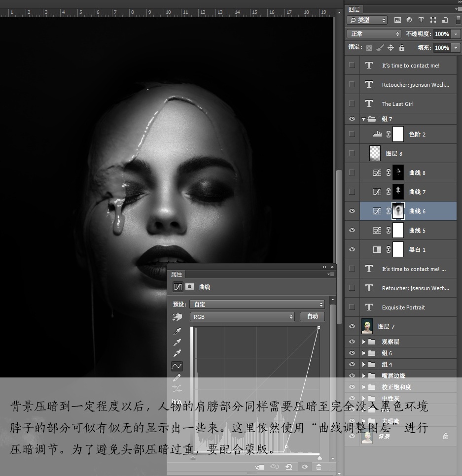The width and height of the screenshot is (462, 476).
Task: Show the 色阶 2 layer
Action: (352, 134)
